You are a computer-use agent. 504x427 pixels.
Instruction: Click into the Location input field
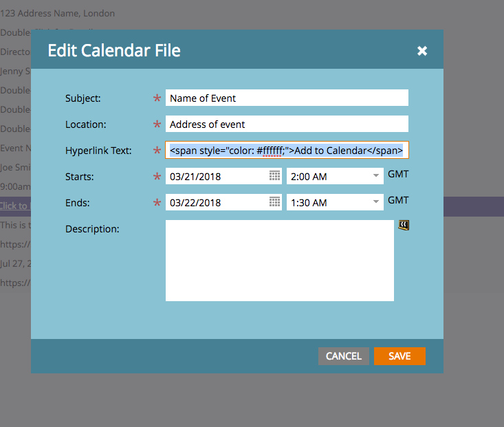click(x=287, y=124)
